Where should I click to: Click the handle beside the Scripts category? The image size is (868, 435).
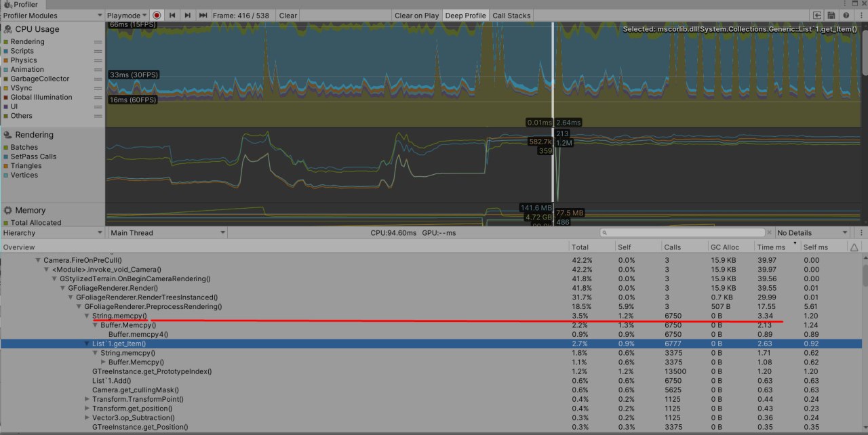pos(98,51)
